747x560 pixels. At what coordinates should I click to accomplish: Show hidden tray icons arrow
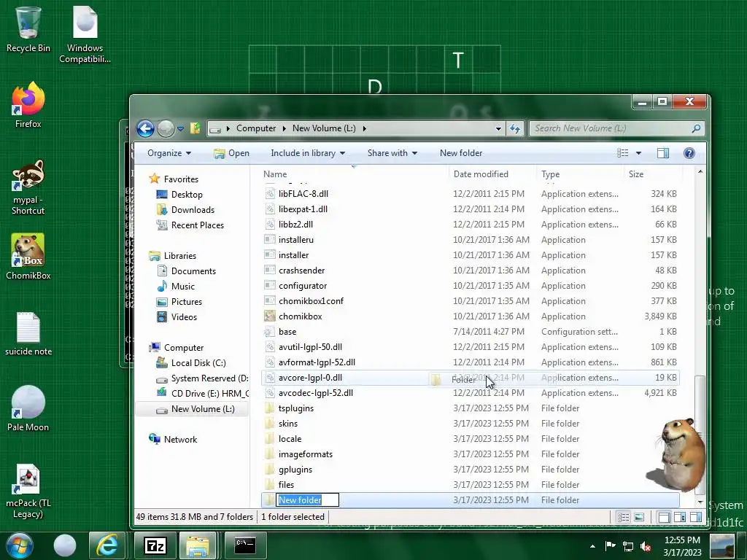click(592, 546)
